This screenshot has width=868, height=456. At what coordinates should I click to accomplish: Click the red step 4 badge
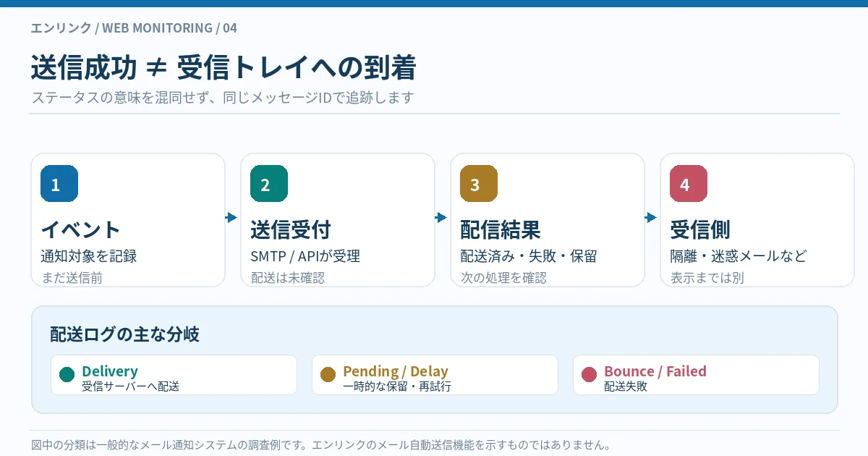(689, 184)
